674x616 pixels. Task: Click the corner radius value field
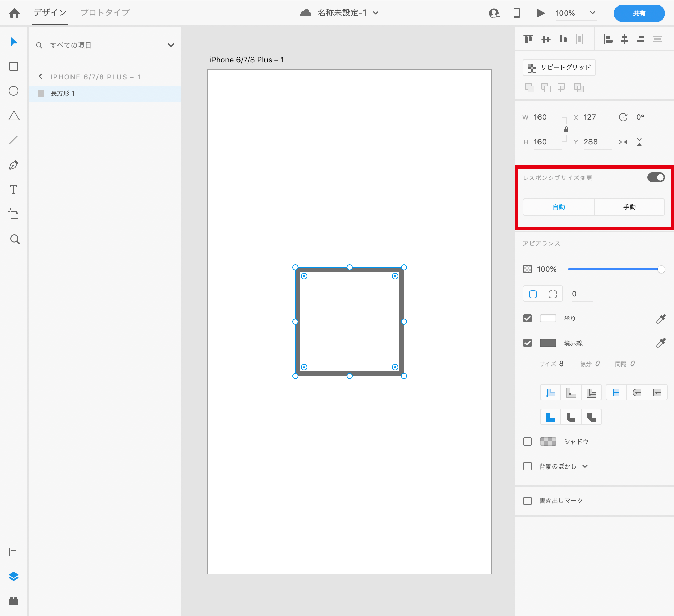[x=582, y=294]
